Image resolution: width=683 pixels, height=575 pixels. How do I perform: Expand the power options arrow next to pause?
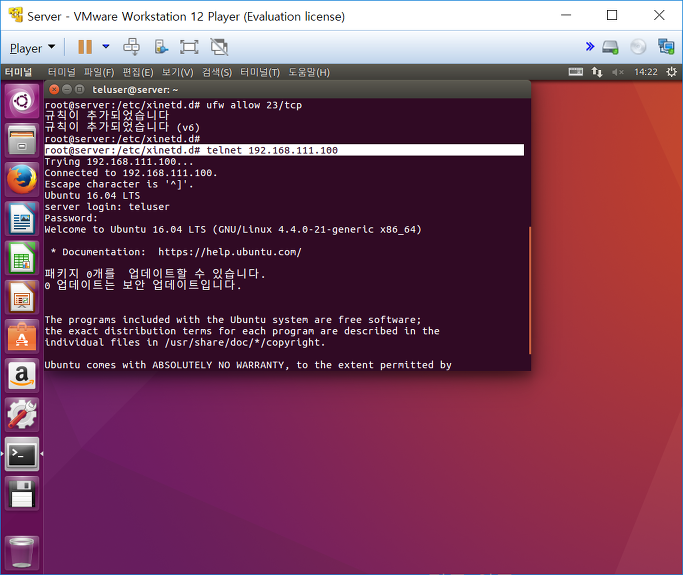(x=106, y=47)
